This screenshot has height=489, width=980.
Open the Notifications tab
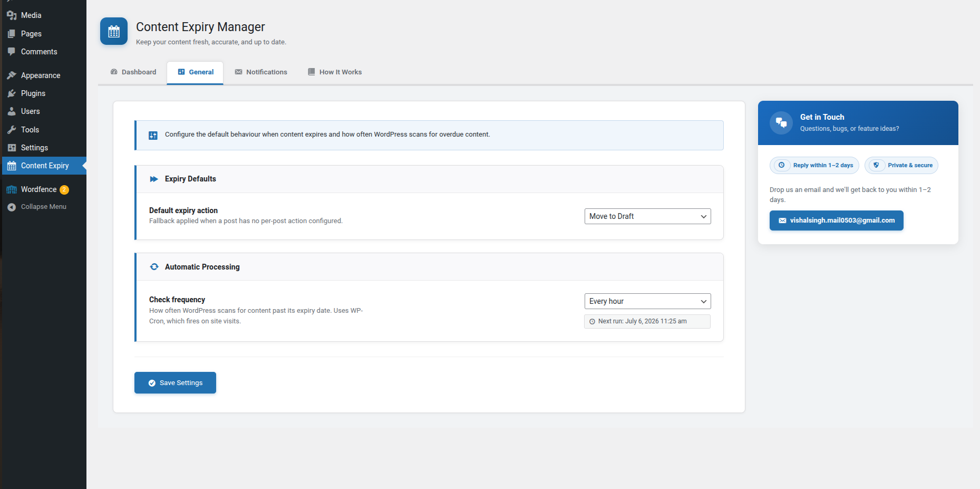[x=261, y=72]
